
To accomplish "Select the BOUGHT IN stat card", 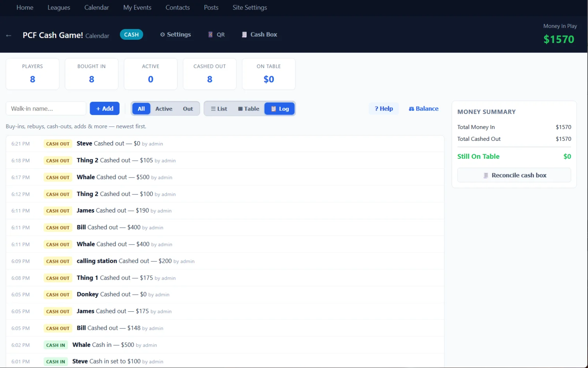I will pyautogui.click(x=92, y=74).
